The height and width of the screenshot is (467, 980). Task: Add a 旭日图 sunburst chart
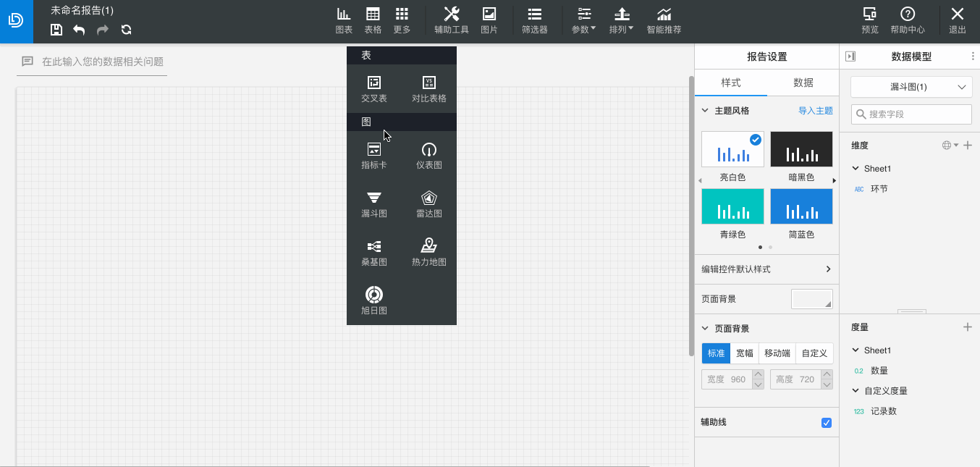pyautogui.click(x=374, y=295)
